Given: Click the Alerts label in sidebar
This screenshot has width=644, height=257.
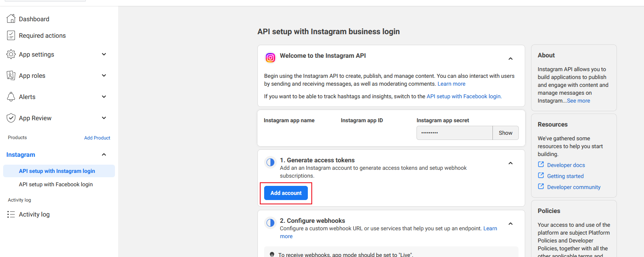Looking at the screenshot, I should (27, 97).
